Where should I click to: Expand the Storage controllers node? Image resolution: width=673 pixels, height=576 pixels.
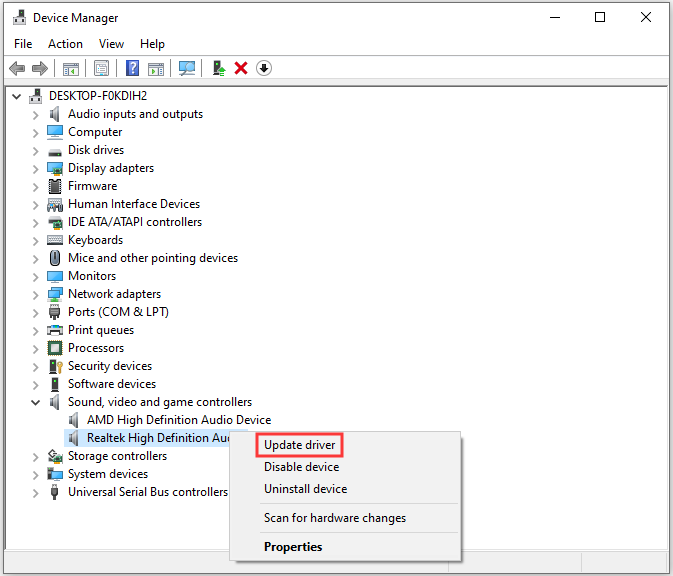(x=36, y=457)
